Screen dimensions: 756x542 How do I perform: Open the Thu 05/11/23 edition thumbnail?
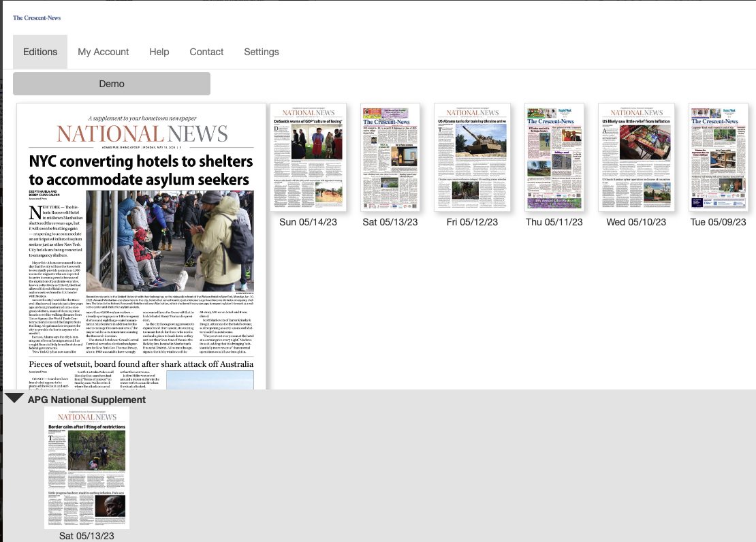[x=554, y=157]
